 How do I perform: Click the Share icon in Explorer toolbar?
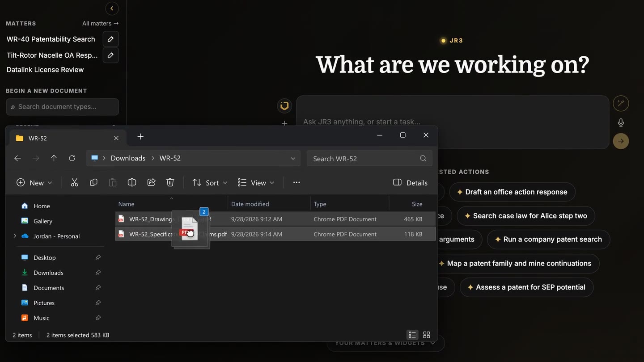coord(151,182)
